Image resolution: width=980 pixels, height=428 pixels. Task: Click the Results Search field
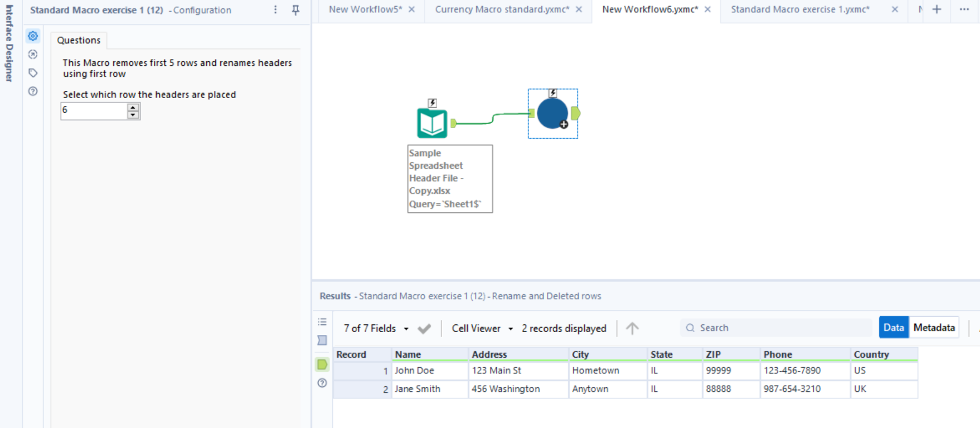(780, 328)
